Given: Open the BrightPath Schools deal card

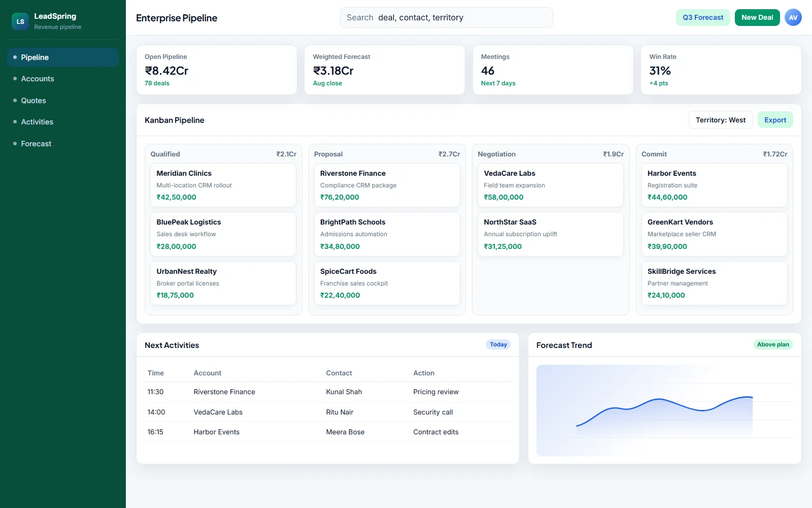Looking at the screenshot, I should [387, 234].
